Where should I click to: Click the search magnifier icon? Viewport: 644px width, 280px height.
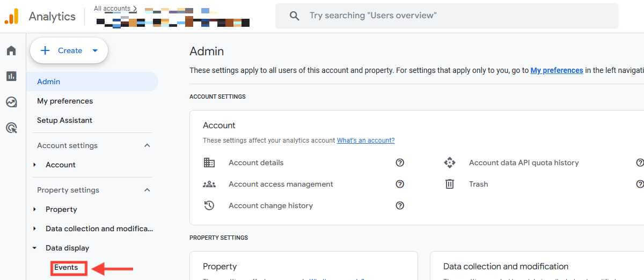pyautogui.click(x=294, y=16)
